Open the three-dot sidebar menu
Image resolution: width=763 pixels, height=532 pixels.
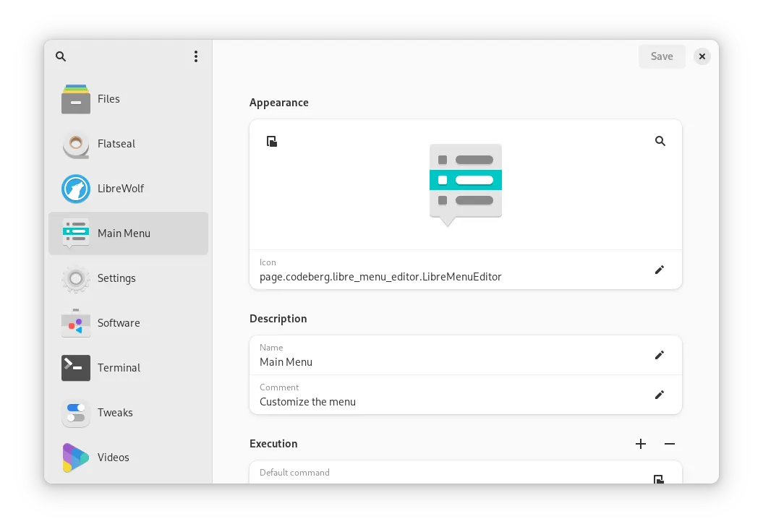195,56
